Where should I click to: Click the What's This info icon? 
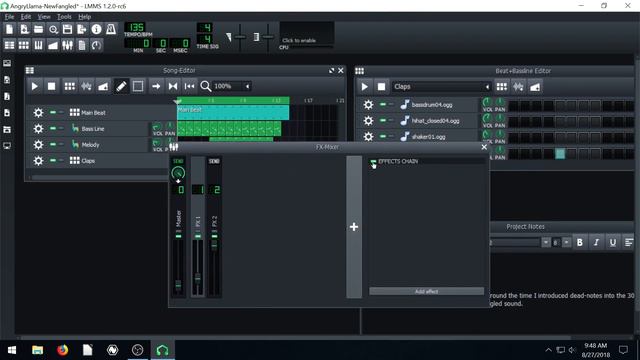pos(96,29)
